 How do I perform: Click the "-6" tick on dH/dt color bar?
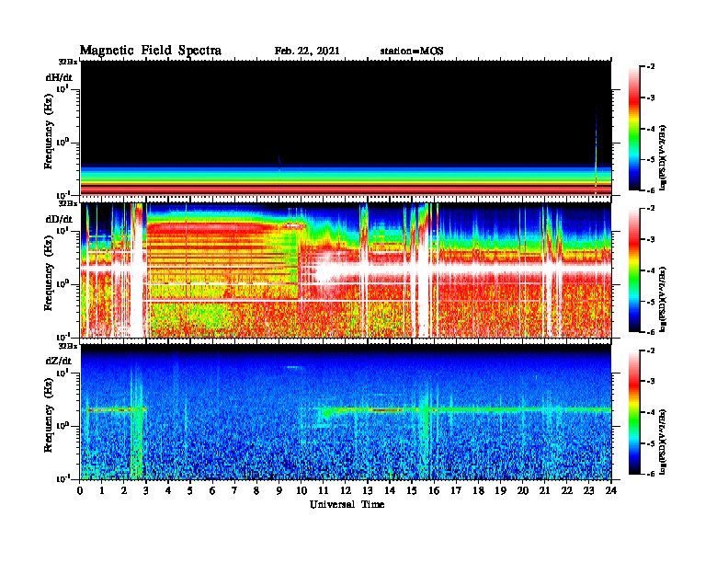[x=651, y=190]
